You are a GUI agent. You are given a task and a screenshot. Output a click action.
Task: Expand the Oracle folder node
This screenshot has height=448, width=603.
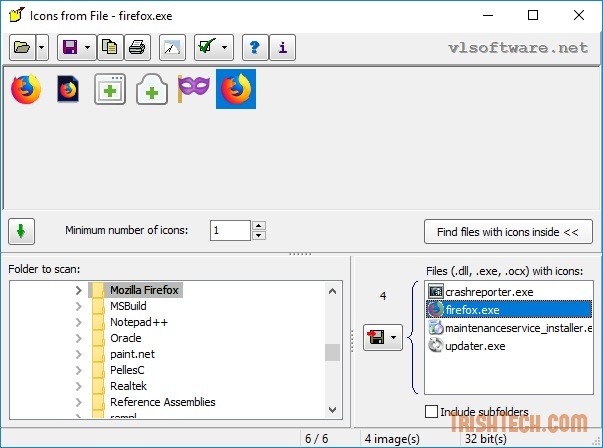[78, 338]
